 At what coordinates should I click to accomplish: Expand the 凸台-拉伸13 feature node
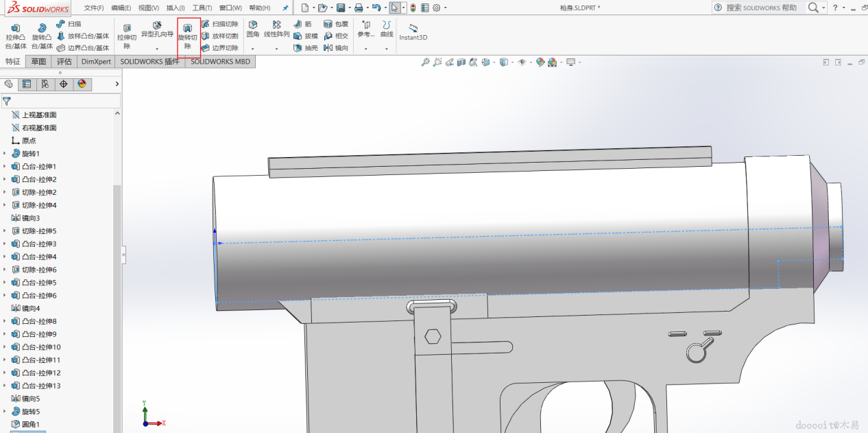[x=5, y=386]
